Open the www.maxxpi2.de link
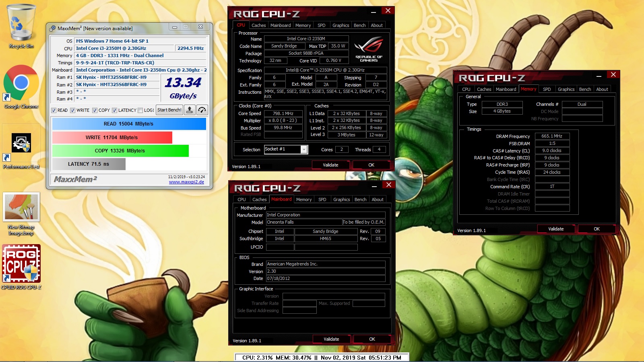The width and height of the screenshot is (644, 362). click(x=186, y=182)
